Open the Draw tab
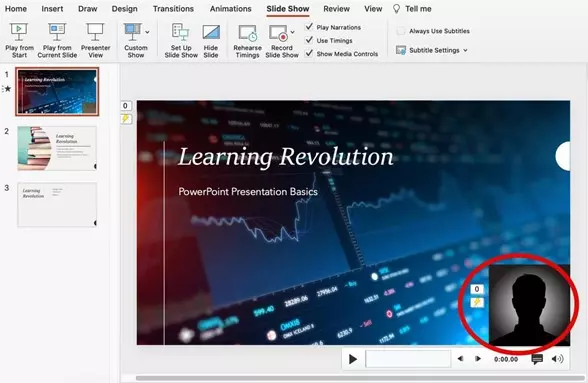Viewport: 588px width, 383px height. [x=87, y=9]
